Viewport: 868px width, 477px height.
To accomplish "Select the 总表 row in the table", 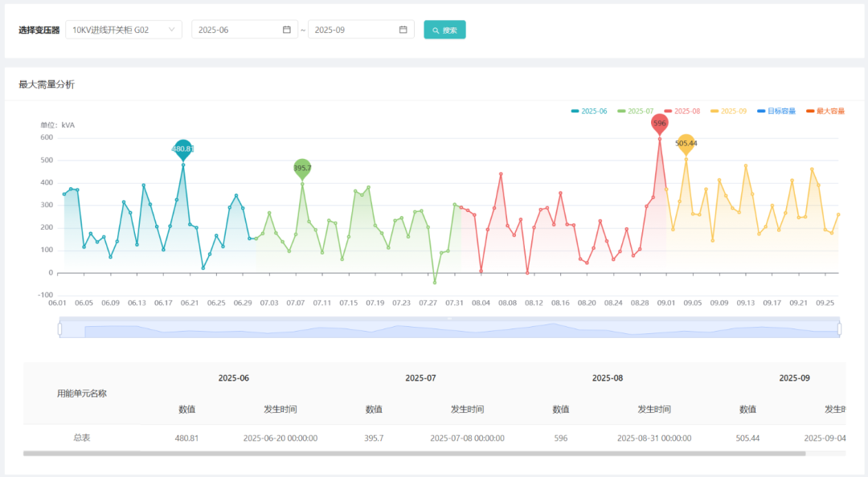I will click(81, 438).
